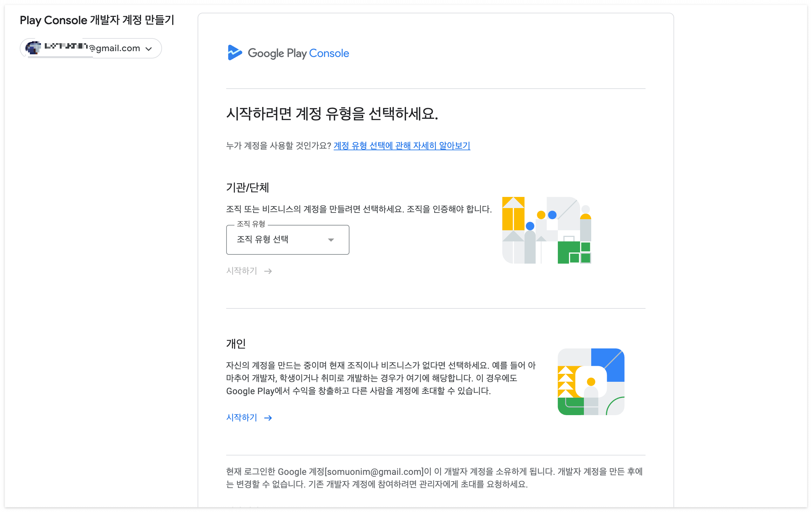Click the 기관/단체 organization illustration
812x512 pixels.
pyautogui.click(x=547, y=230)
